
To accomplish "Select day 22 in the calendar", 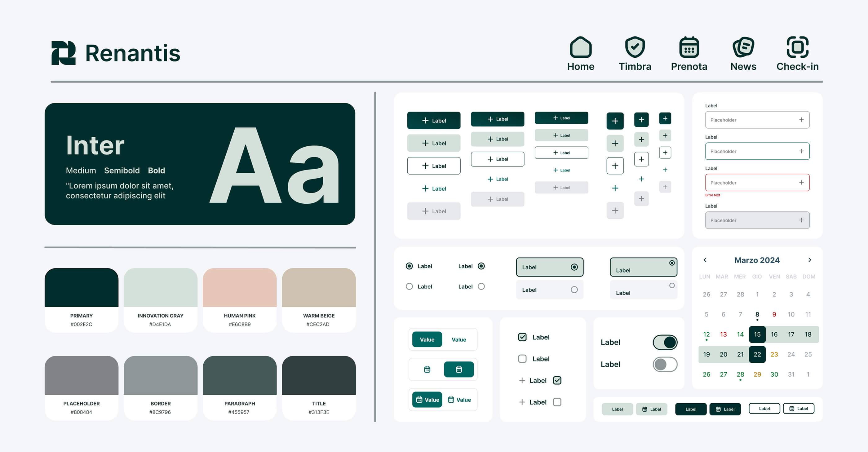I will point(757,354).
